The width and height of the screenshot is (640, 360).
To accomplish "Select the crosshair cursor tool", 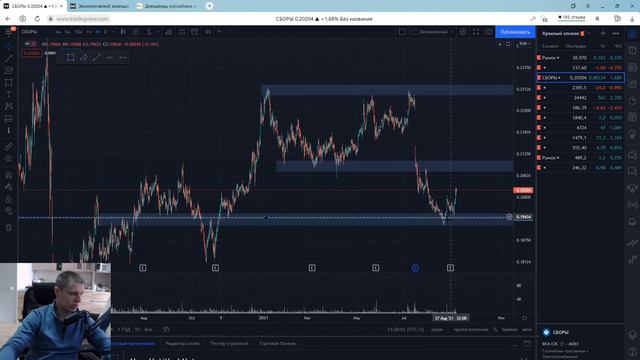I will (x=9, y=46).
